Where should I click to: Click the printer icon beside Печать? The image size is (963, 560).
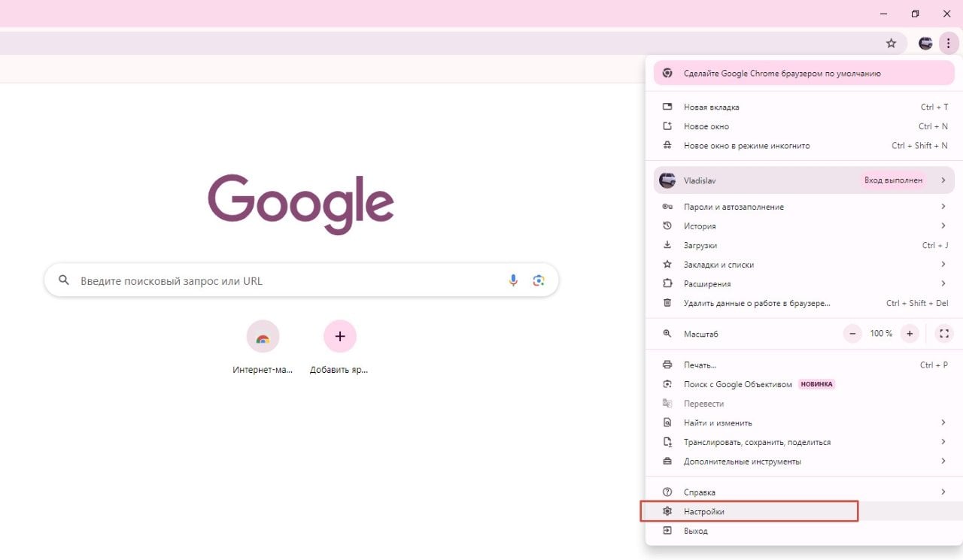tap(667, 365)
